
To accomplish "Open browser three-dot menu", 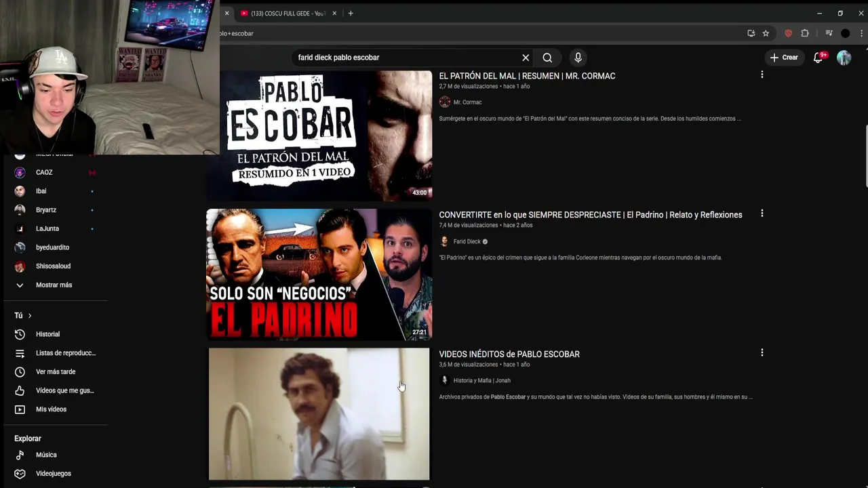I will click(861, 33).
